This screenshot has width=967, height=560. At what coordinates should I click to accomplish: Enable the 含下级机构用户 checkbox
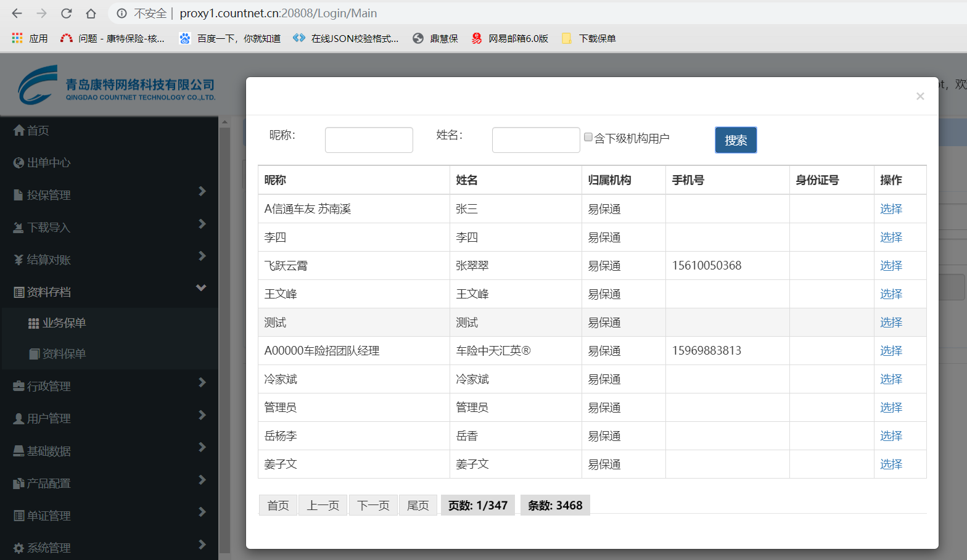pos(588,138)
